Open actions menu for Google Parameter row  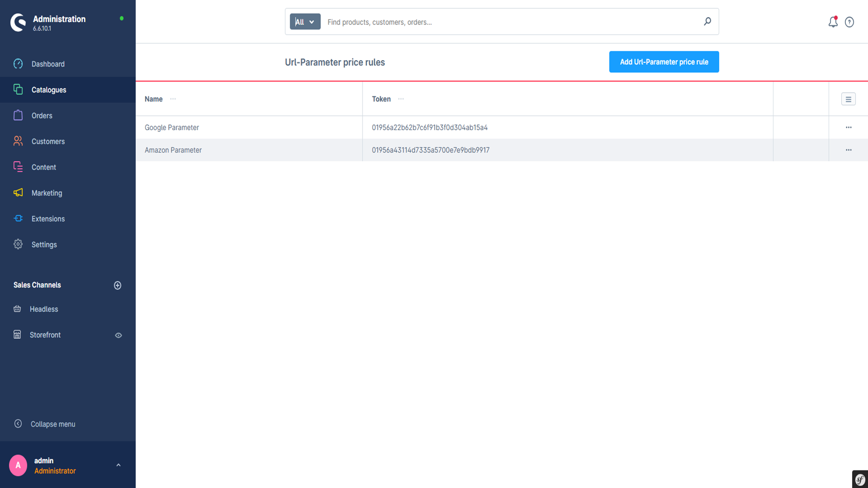[849, 127]
